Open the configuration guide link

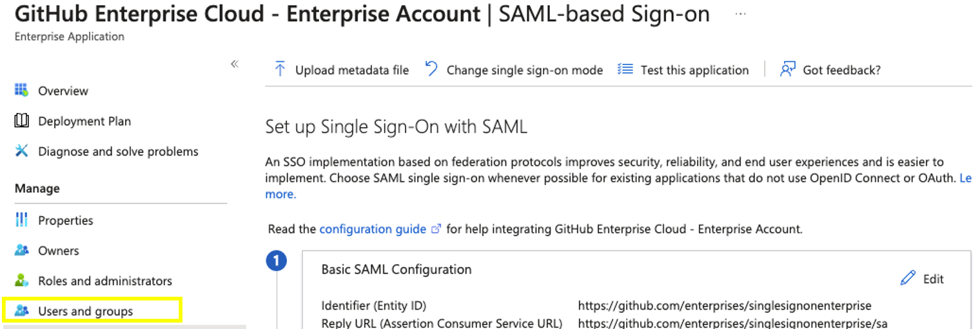point(373,229)
